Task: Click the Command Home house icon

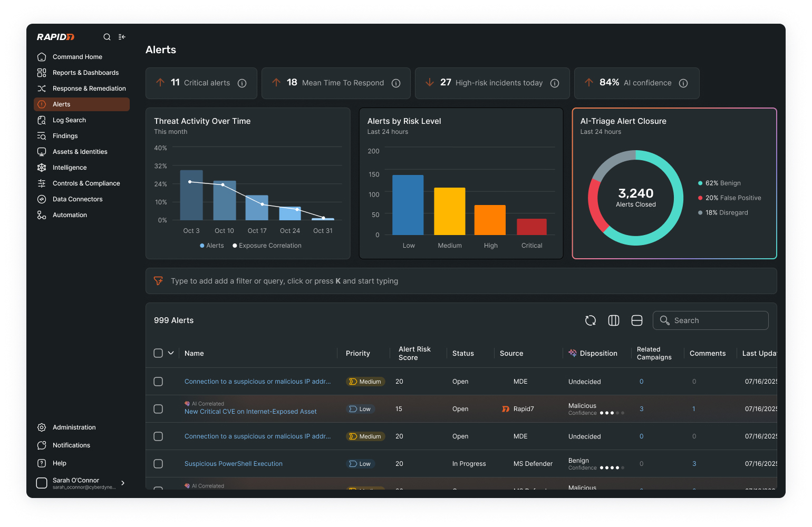Action: (x=42, y=57)
